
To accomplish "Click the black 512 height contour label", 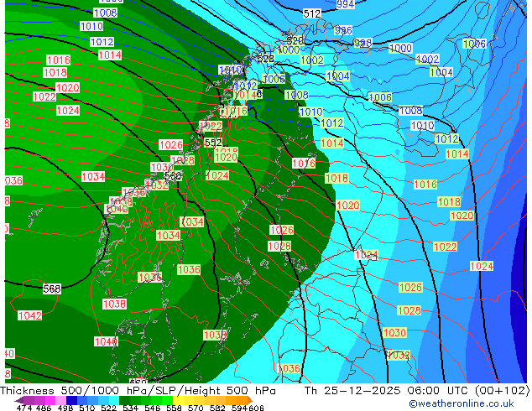I will tap(312, 14).
